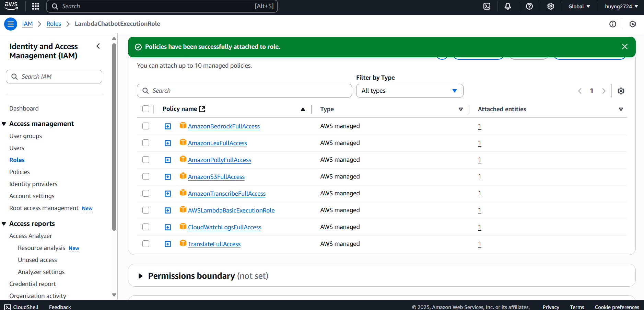644x310 pixels.
Task: Check the AWSLambdaBasicExecutionRole row checkbox
Action: [x=146, y=210]
